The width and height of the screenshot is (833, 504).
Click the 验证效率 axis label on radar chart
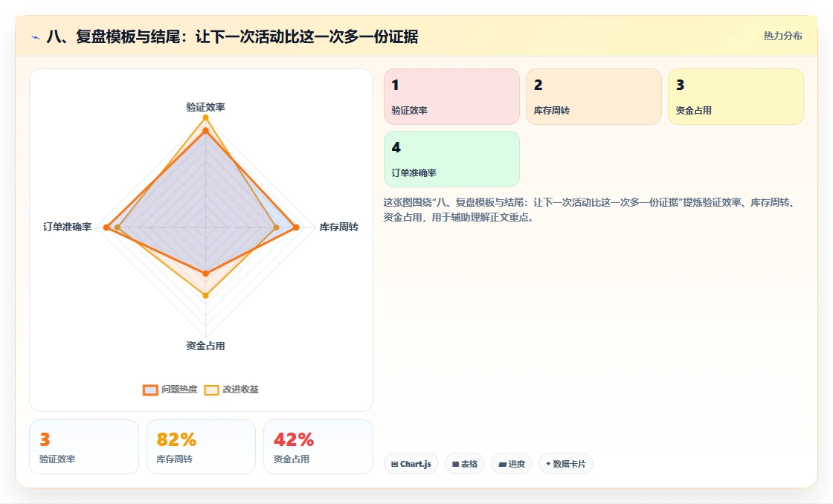click(x=205, y=107)
